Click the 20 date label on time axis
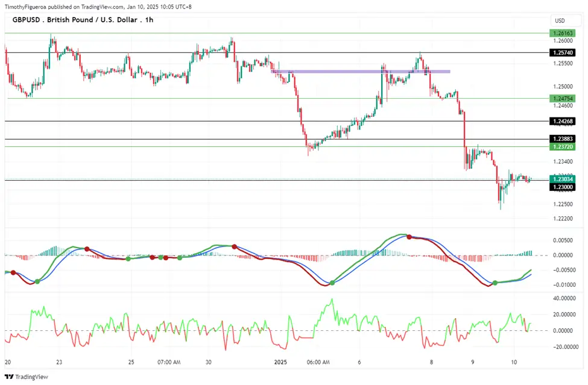Viewport: 588px width, 385px height. click(8, 362)
